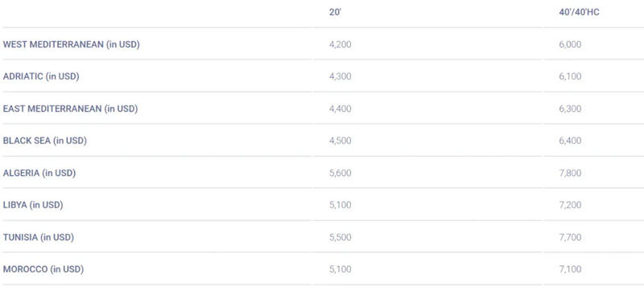Click the 7,800 Algeria 40' rate
Screen dimensions: 644x291
[570, 173]
